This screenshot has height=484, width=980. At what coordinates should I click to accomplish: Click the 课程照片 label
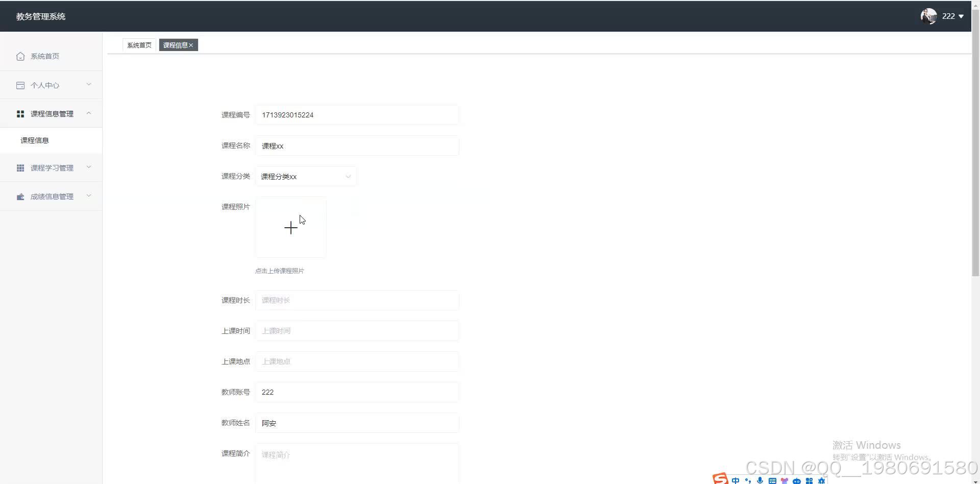pyautogui.click(x=236, y=207)
